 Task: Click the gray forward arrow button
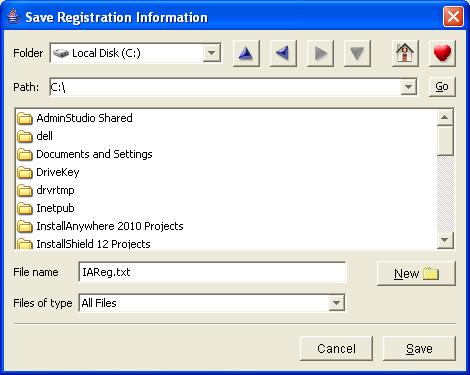point(320,53)
